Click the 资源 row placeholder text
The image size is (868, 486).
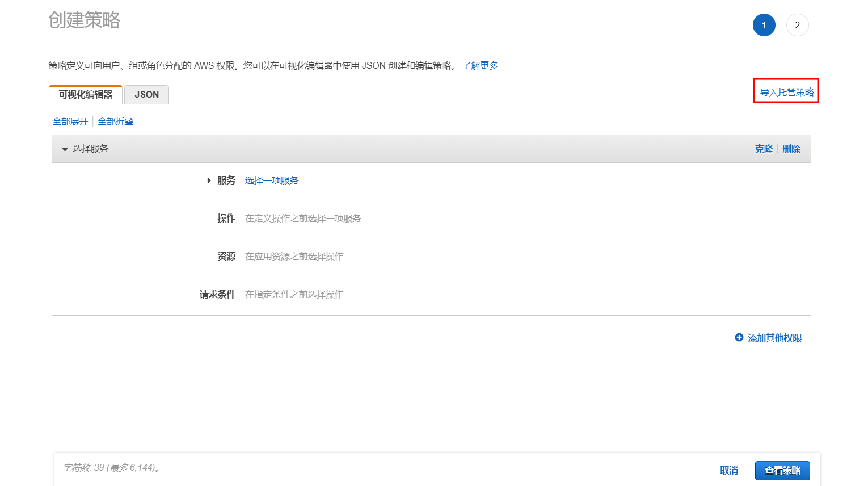pos(294,257)
